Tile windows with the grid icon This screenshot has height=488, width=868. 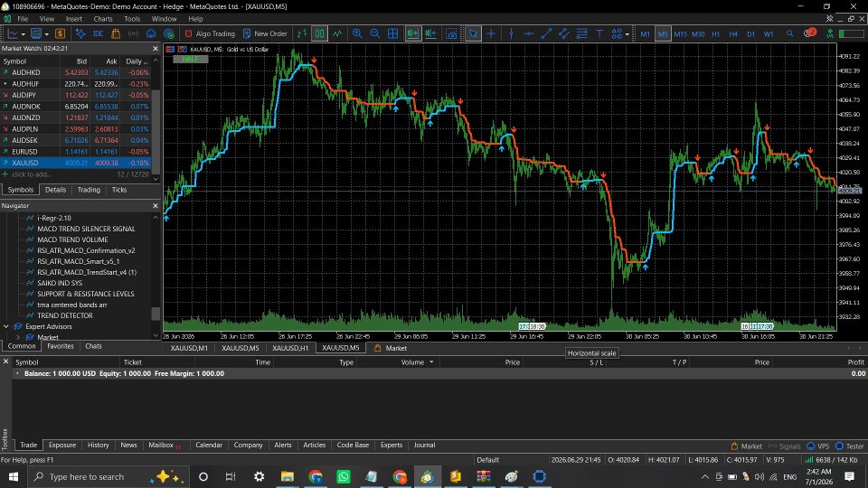coord(392,33)
